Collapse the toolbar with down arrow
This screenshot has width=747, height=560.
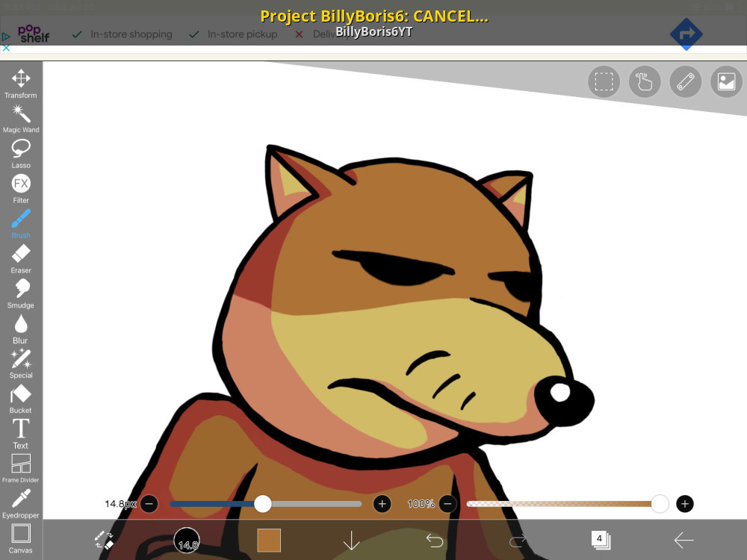352,540
